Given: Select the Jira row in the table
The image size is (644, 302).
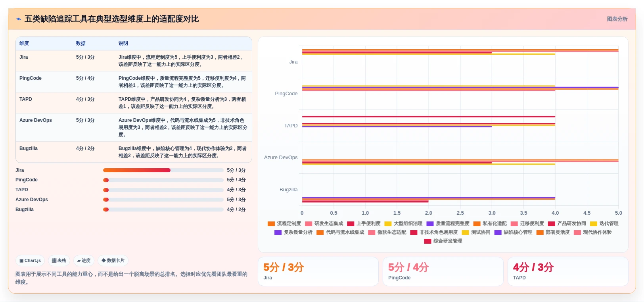Looking at the screenshot, I should (134, 61).
